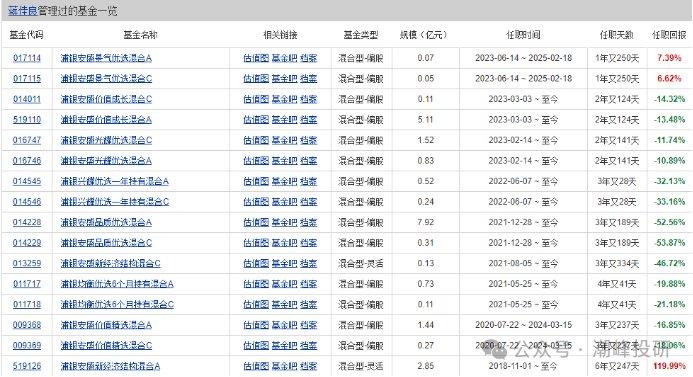Open 浦银兴耀优选一年持有混合C fund link
693x377 pixels.
click(x=114, y=202)
